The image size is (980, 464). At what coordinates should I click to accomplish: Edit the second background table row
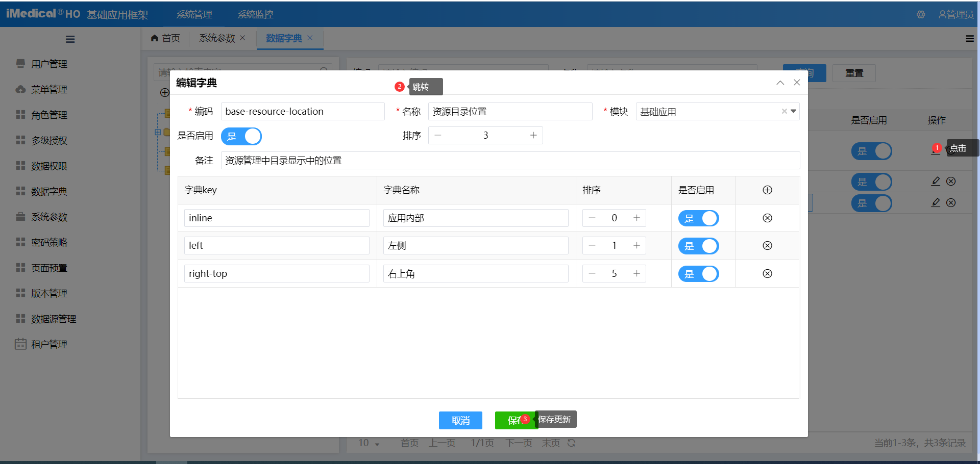[936, 182]
